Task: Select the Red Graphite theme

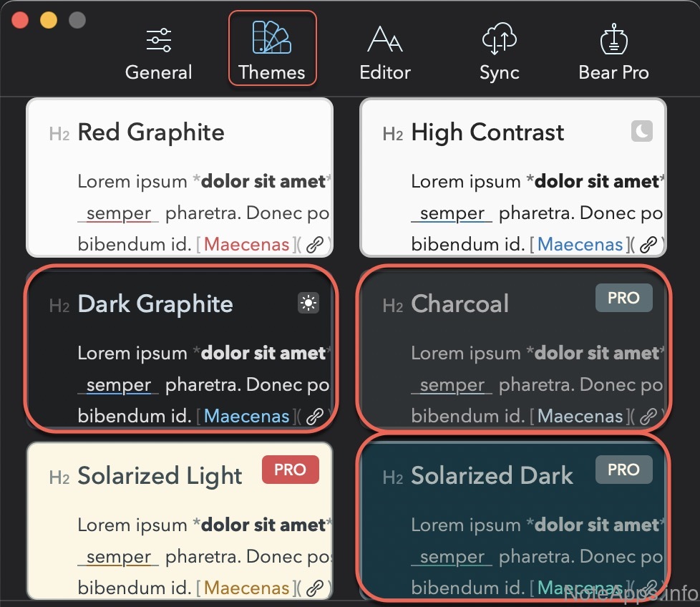Action: tap(150, 132)
